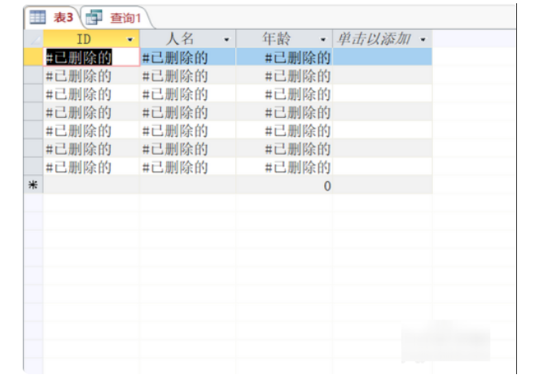The image size is (552, 392).
Task: Open the 年龄 column dropdown arrow
Action: click(x=323, y=40)
